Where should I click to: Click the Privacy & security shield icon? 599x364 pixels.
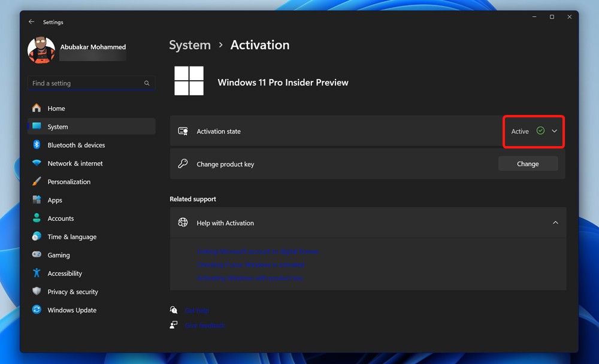[37, 291]
